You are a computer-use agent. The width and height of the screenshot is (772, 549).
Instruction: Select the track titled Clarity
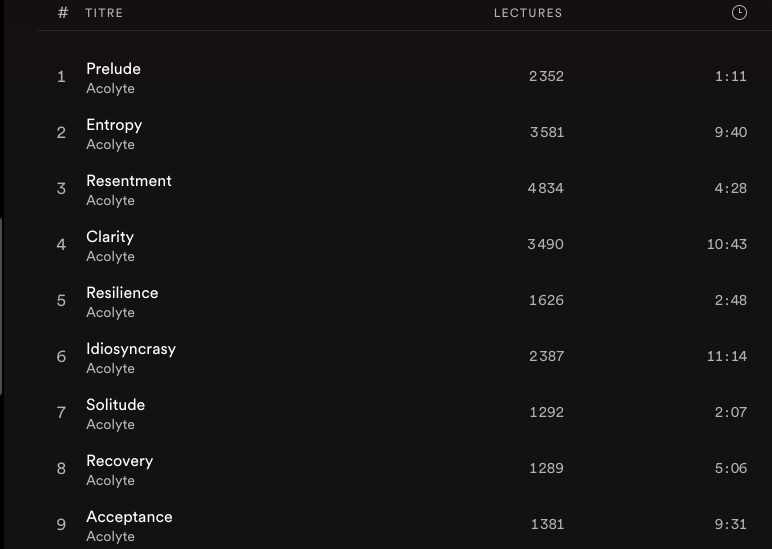pos(110,237)
